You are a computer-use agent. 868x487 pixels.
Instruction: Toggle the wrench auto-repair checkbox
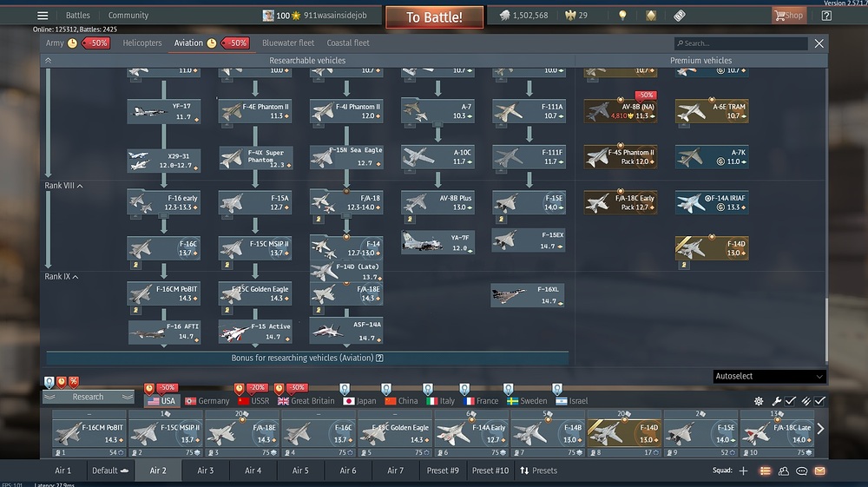click(x=791, y=401)
